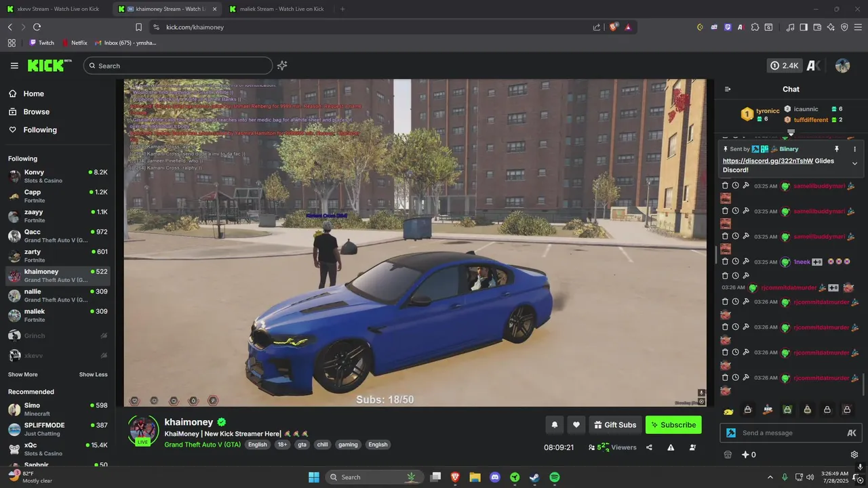
Task: Report the stream with warning icon
Action: point(671,447)
